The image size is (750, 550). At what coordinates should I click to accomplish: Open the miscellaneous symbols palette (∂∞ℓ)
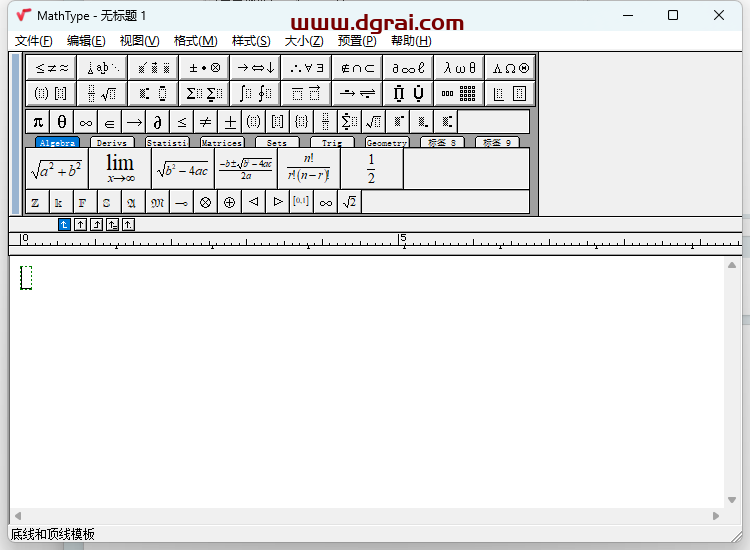click(408, 68)
